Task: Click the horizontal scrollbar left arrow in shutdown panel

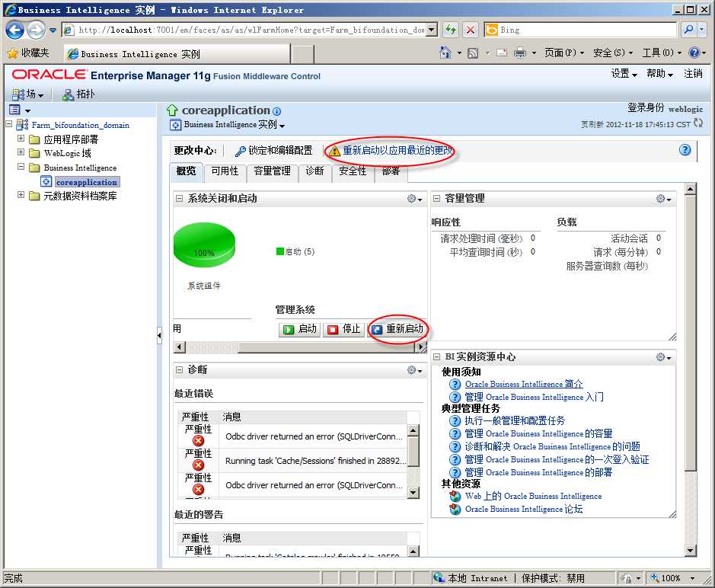Action: click(x=180, y=347)
